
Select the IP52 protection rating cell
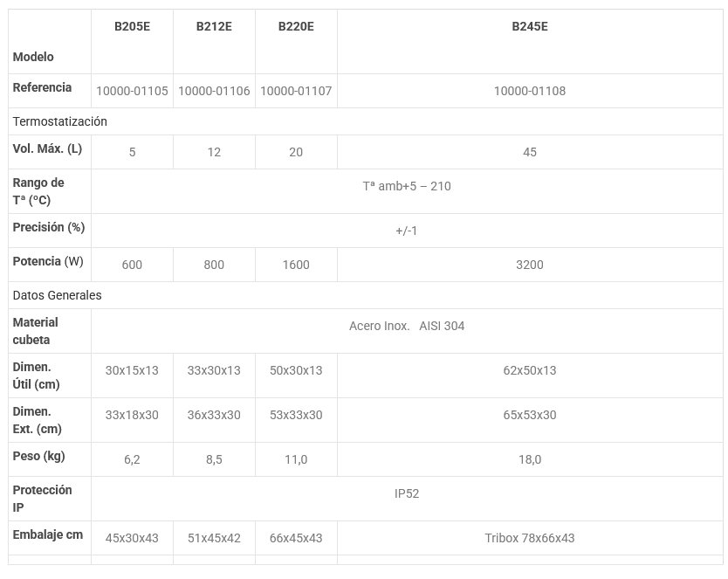click(x=407, y=493)
